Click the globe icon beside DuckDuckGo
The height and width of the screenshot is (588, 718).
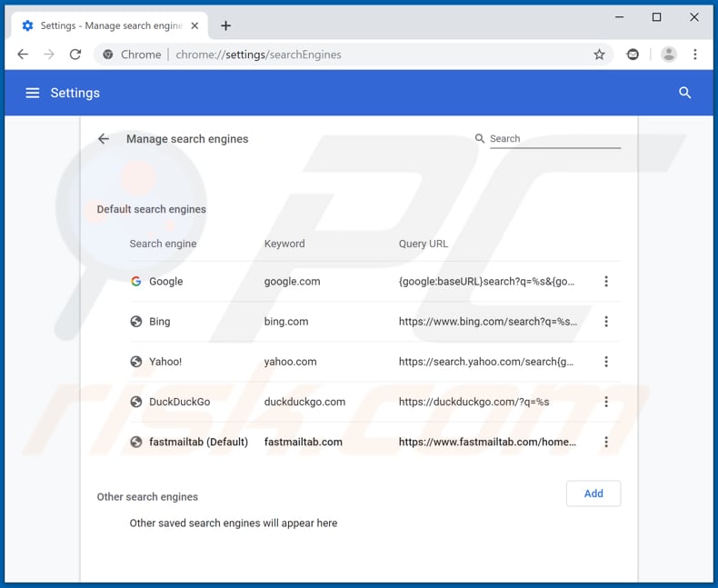click(136, 402)
